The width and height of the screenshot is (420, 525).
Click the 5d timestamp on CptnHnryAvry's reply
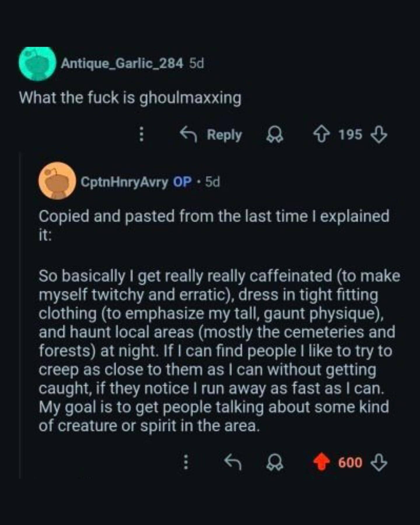(212, 182)
